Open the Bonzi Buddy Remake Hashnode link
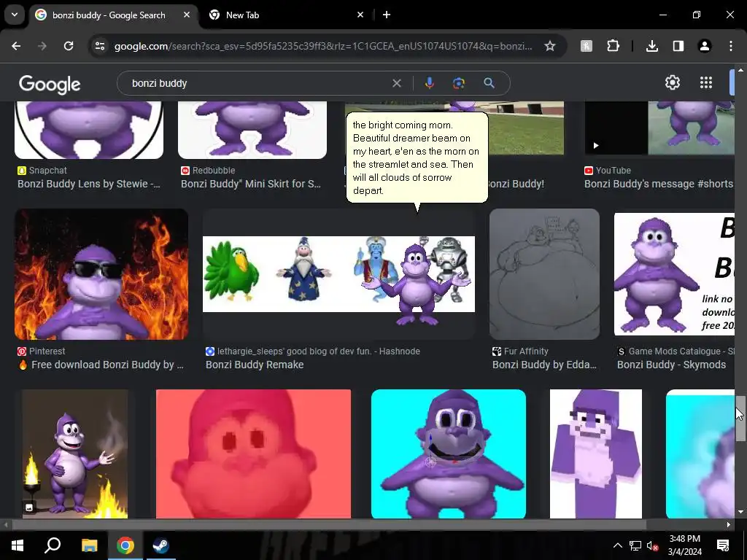The image size is (747, 560). (255, 365)
